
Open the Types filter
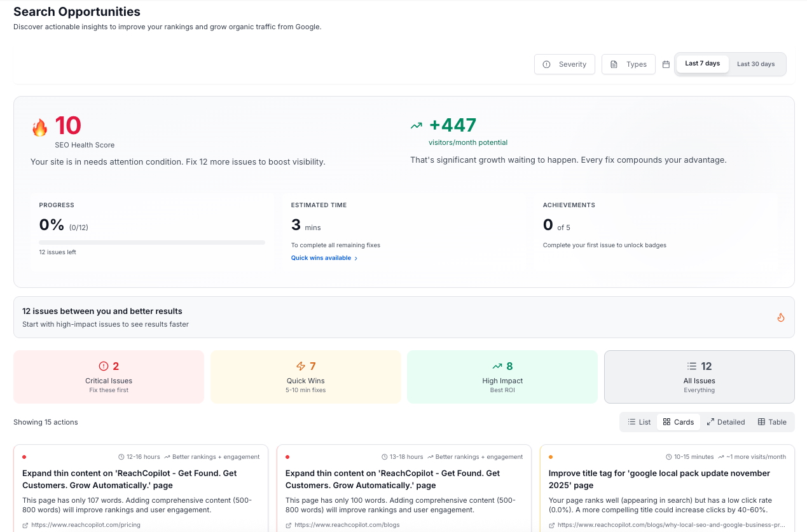tap(628, 64)
